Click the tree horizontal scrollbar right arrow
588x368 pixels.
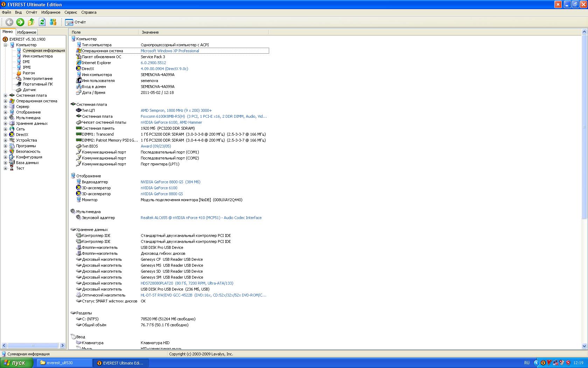[x=63, y=346]
